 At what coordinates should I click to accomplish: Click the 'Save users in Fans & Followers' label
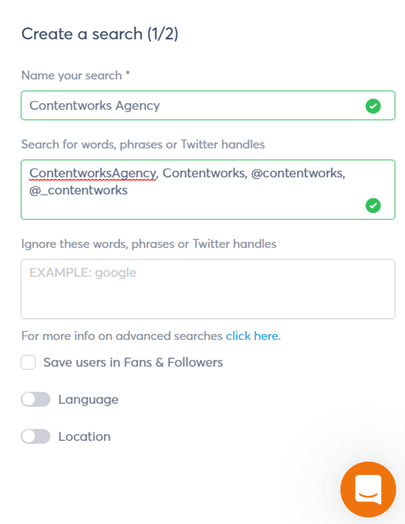pos(133,362)
